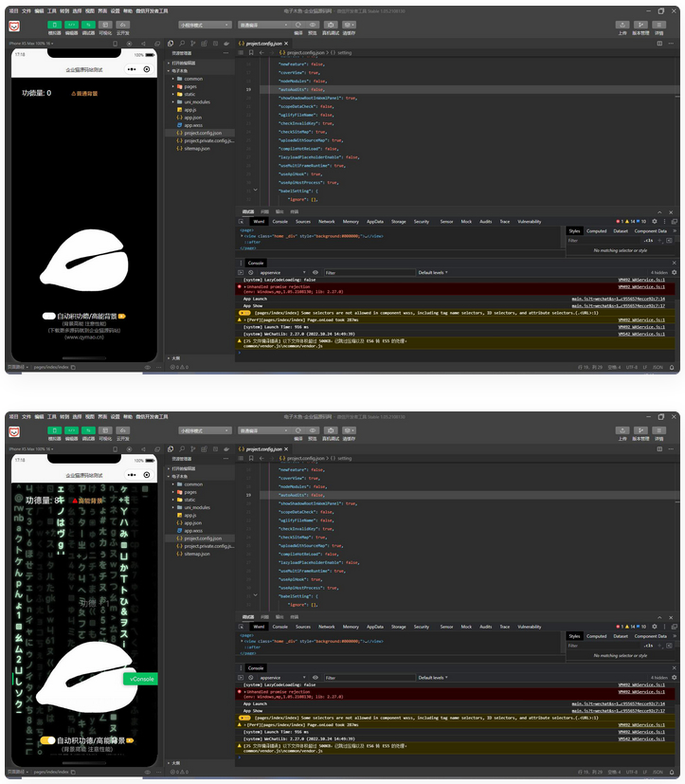Click the 上传 upload icon in upper window
This screenshot has width=685, height=784.
pos(622,25)
